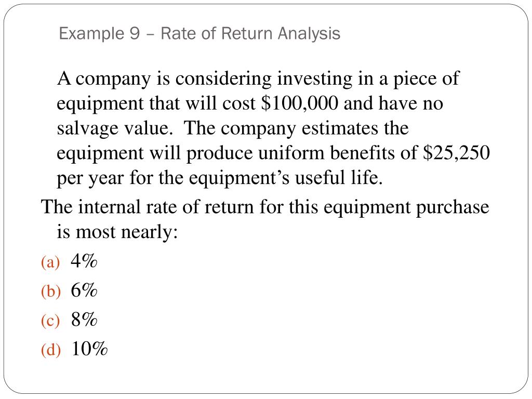Select the (a) option marker

(x=51, y=263)
